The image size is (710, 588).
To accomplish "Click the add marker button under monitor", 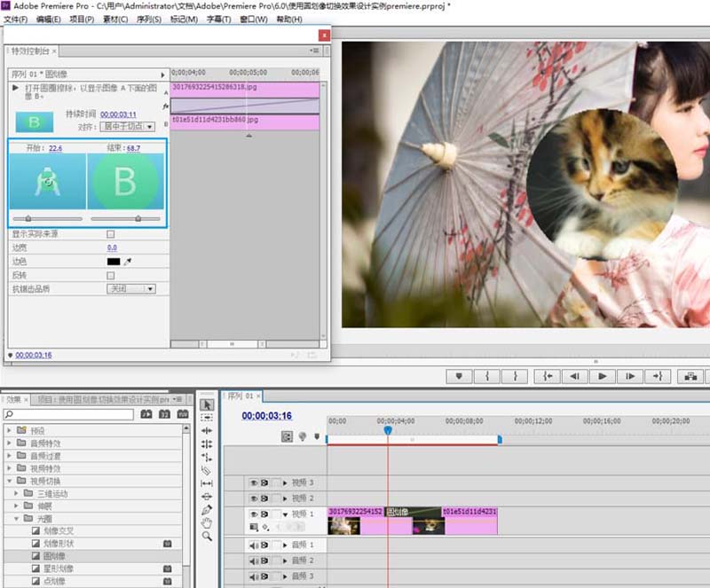I will [x=459, y=376].
